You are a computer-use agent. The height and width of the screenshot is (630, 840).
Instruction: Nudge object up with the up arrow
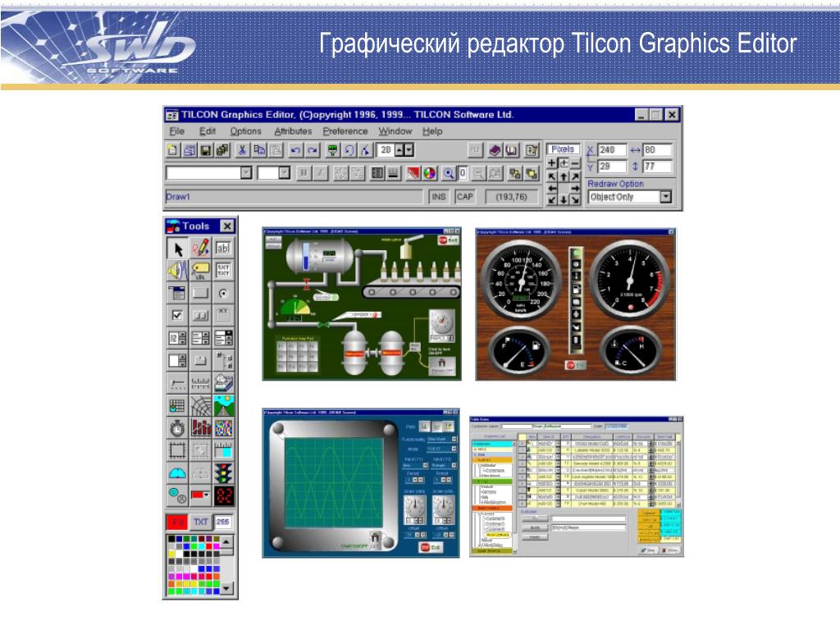564,176
